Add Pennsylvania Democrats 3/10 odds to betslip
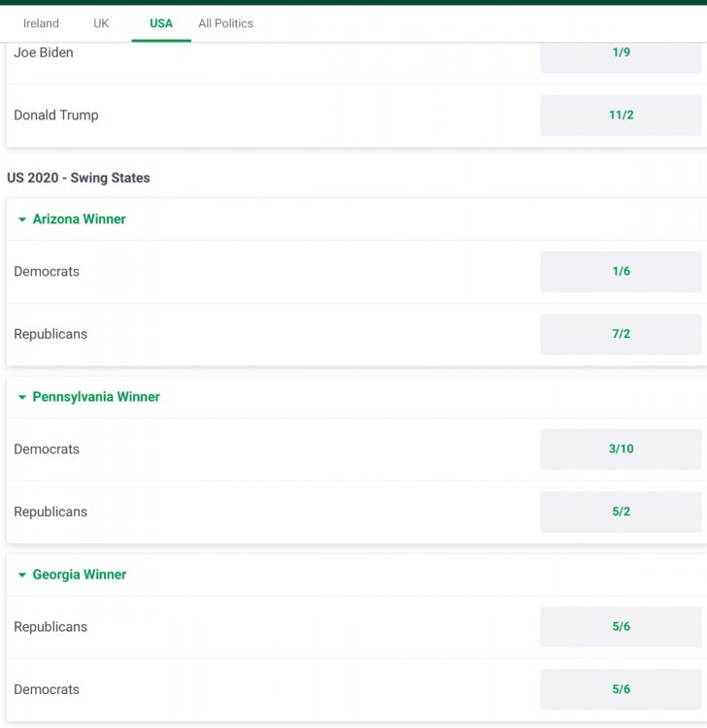 [x=621, y=449]
